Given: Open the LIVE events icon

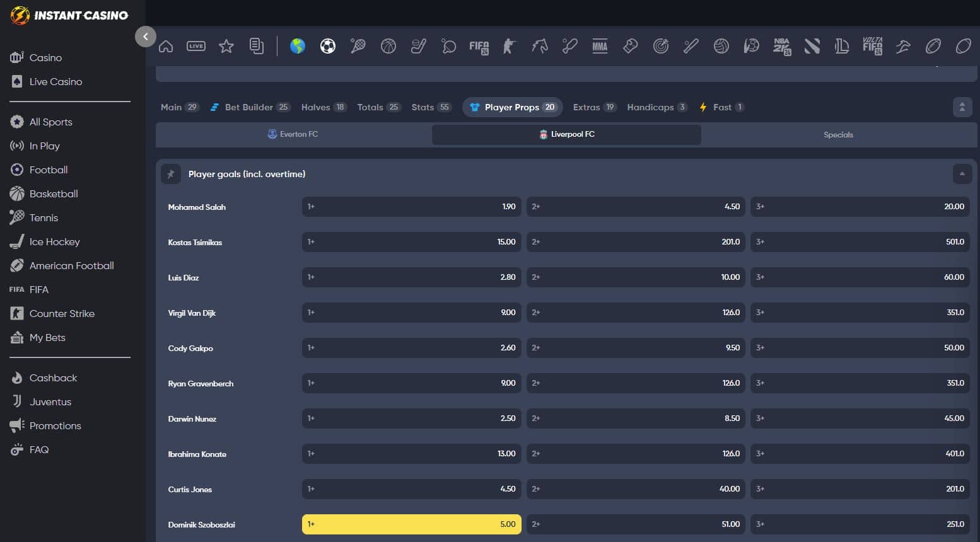Looking at the screenshot, I should (x=196, y=46).
